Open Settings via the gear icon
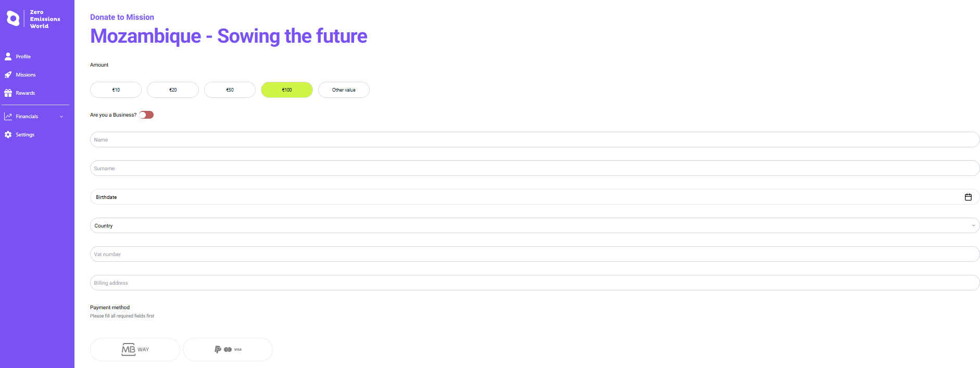 8,135
